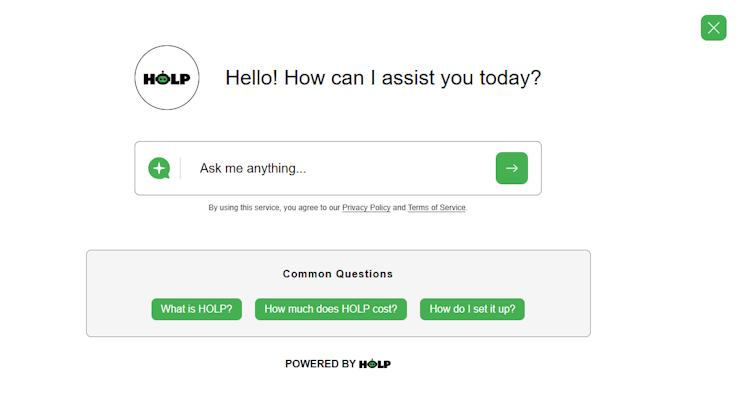The height and width of the screenshot is (418, 750).
Task: Select the What is HOLP? question
Action: 197,309
